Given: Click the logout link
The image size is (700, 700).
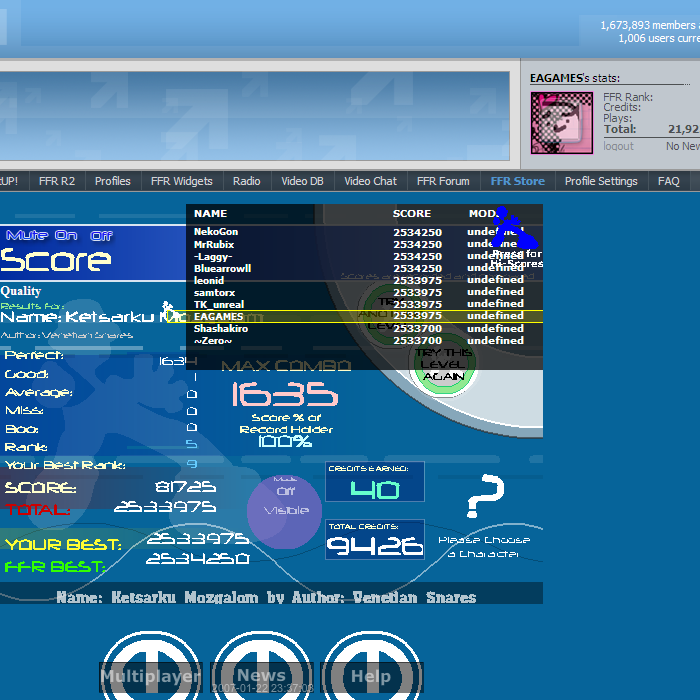Looking at the screenshot, I should click(x=618, y=146).
